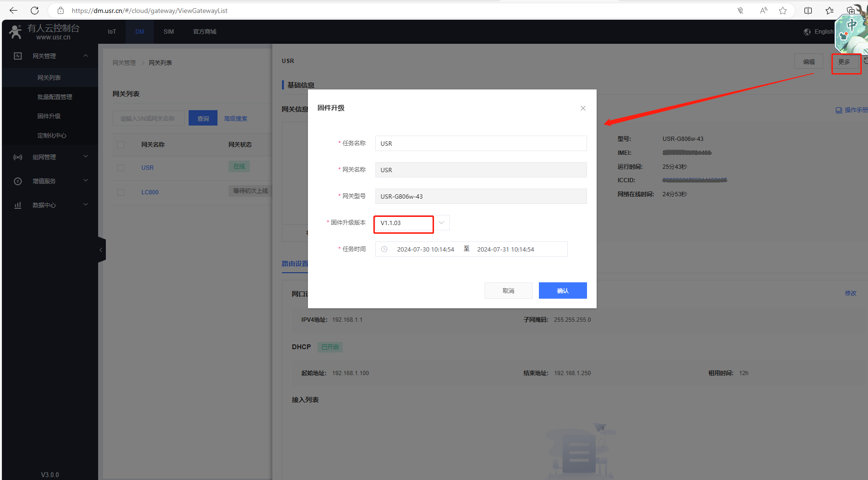Collapse the sidebar with the arrow handle

pos(101,250)
